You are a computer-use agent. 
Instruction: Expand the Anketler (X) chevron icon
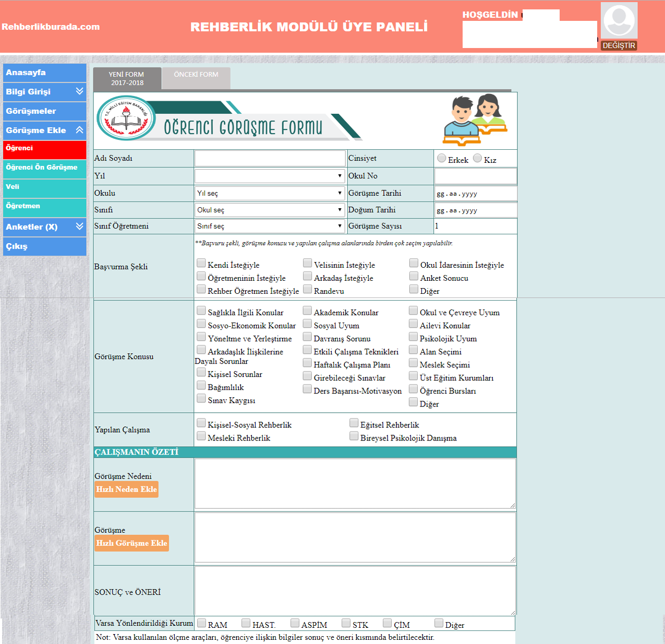tap(79, 226)
